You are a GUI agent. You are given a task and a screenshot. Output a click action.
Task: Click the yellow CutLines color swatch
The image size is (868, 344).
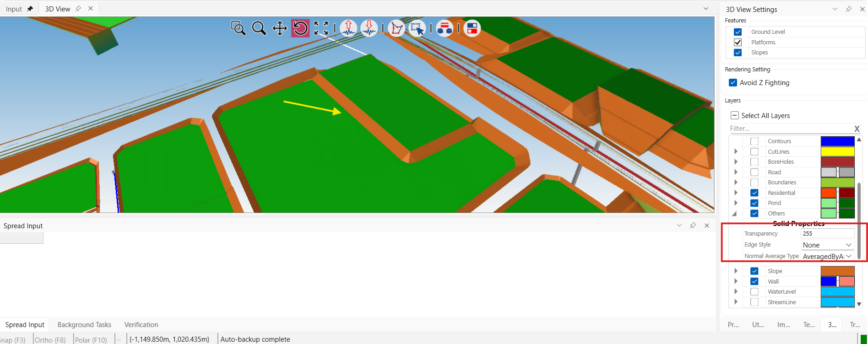pos(837,151)
